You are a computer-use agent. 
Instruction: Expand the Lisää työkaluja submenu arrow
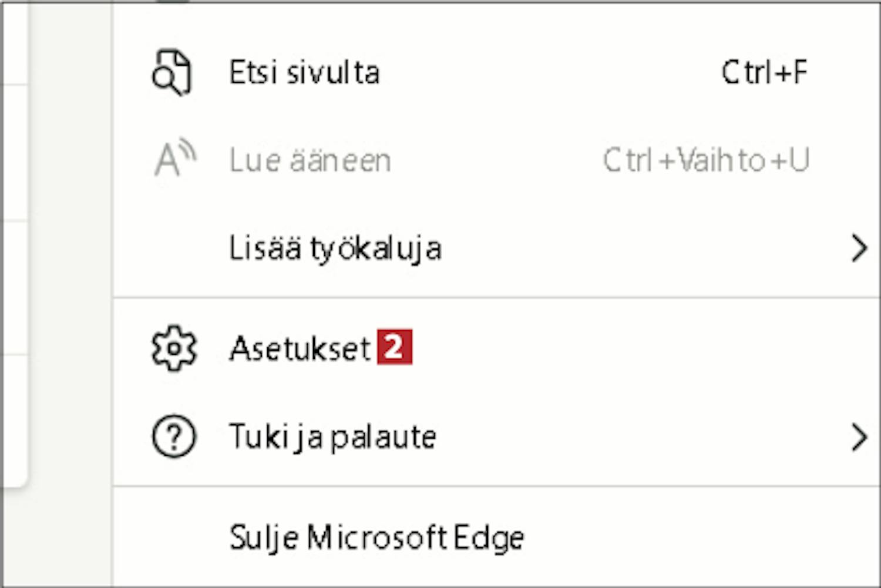point(859,248)
